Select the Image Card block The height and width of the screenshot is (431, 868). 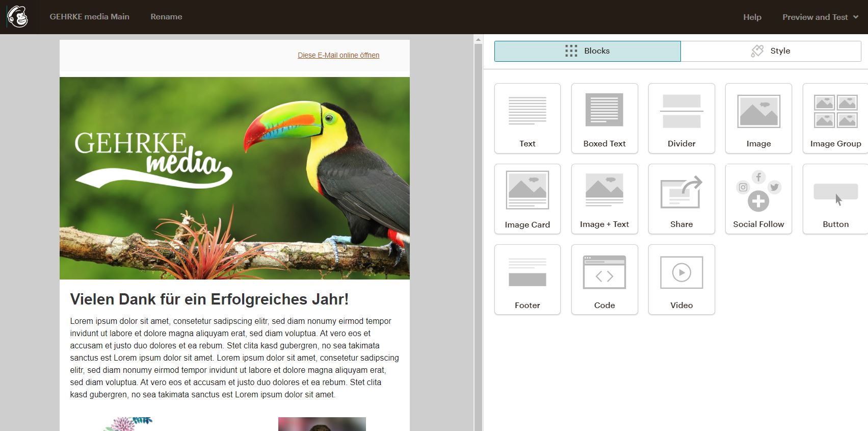pos(528,199)
